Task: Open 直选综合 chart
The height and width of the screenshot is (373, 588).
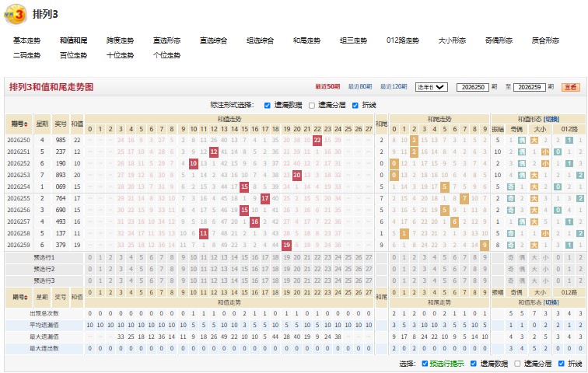Action: 213,40
